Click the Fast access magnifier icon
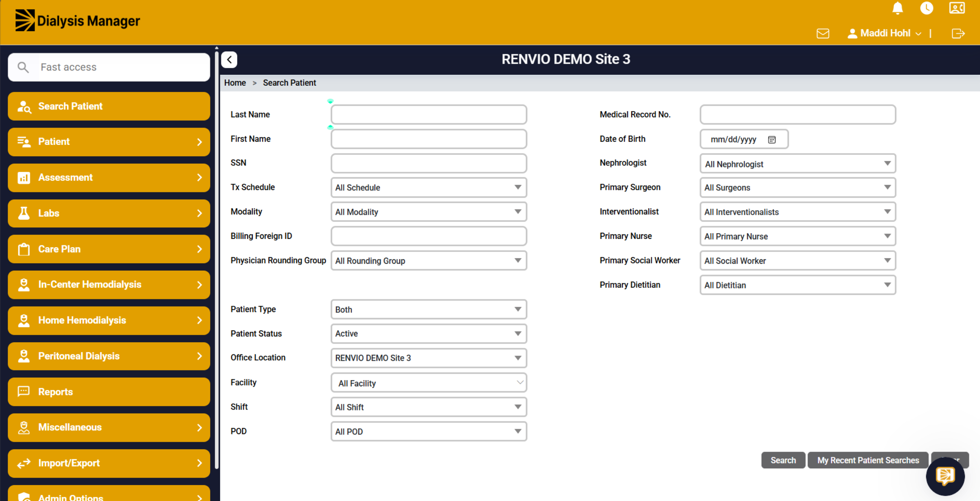This screenshot has height=501, width=980. click(x=23, y=67)
